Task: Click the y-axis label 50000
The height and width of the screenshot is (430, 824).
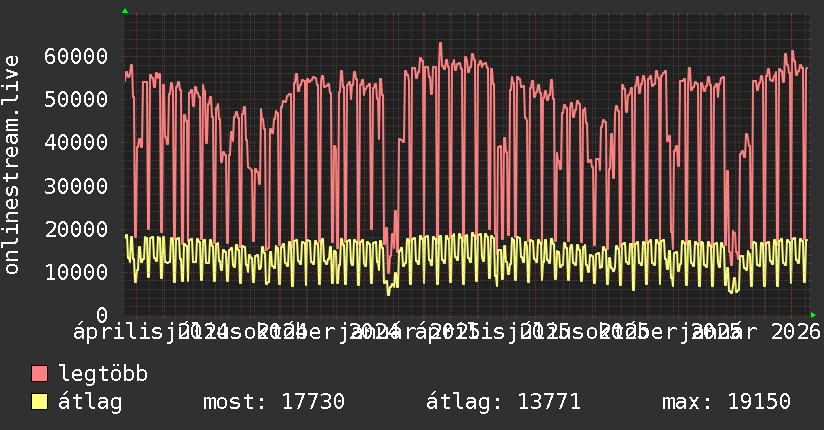Action: point(76,99)
